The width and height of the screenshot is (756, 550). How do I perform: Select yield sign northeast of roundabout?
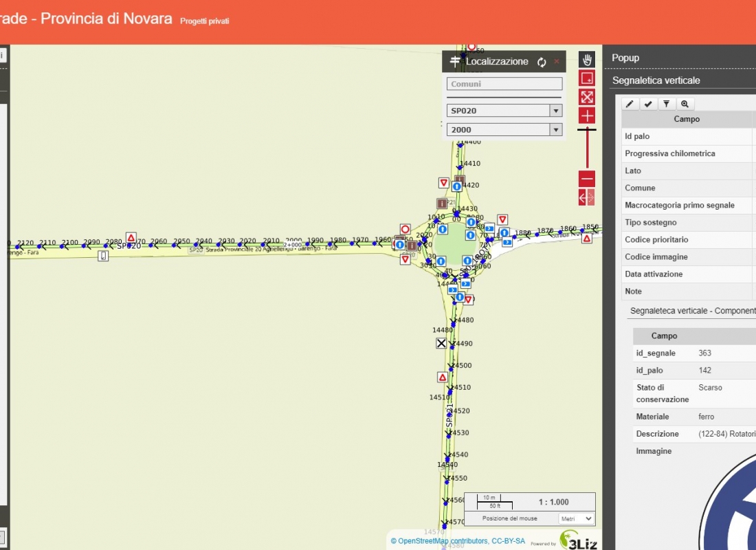point(502,219)
